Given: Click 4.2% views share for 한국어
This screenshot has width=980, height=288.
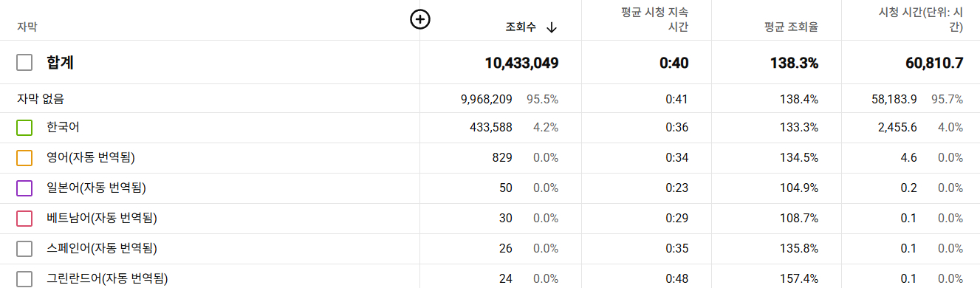Looking at the screenshot, I should tap(546, 128).
